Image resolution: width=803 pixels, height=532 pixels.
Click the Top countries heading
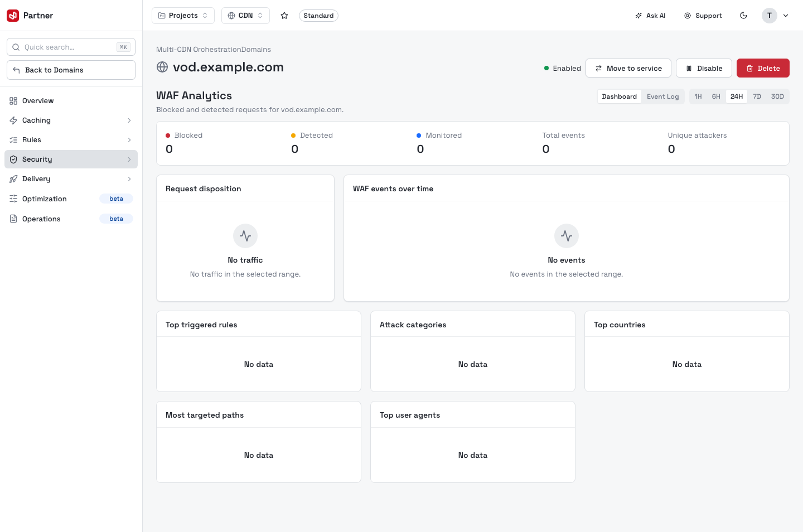click(620, 325)
